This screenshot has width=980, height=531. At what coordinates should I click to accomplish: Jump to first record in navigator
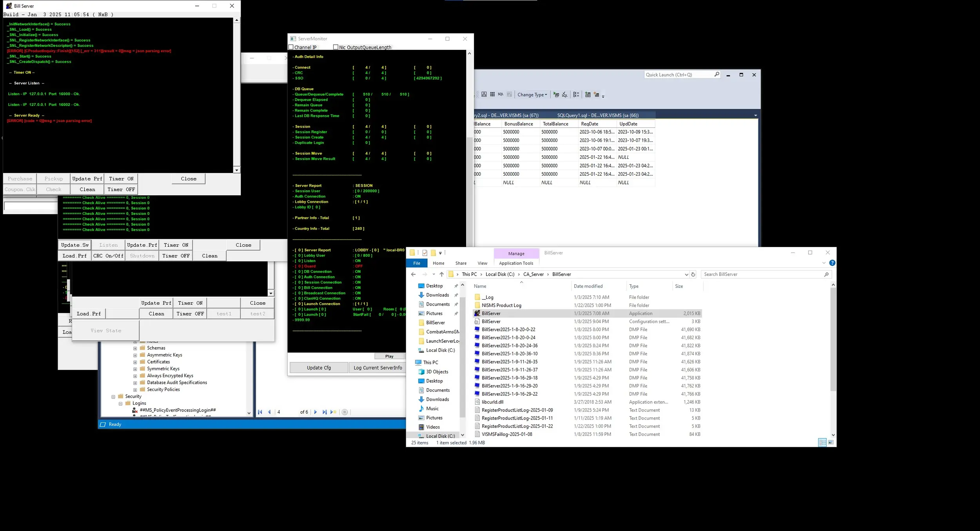(x=260, y=412)
